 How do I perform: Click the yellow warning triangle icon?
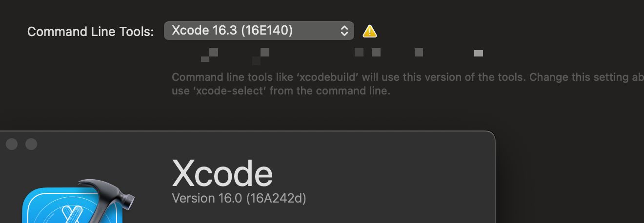coord(370,32)
